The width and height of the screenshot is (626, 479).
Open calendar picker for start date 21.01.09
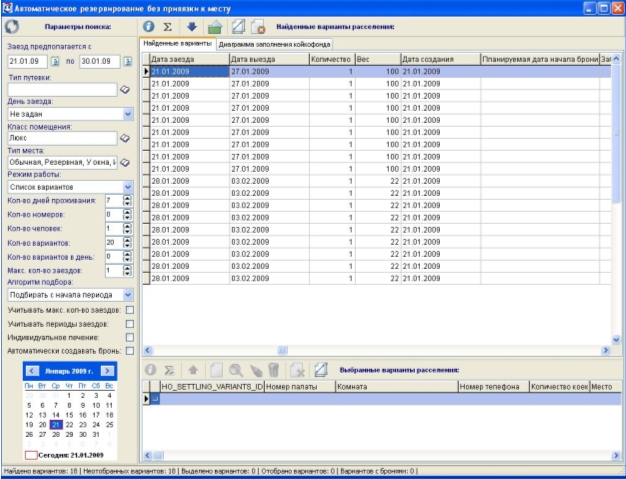[x=55, y=61]
